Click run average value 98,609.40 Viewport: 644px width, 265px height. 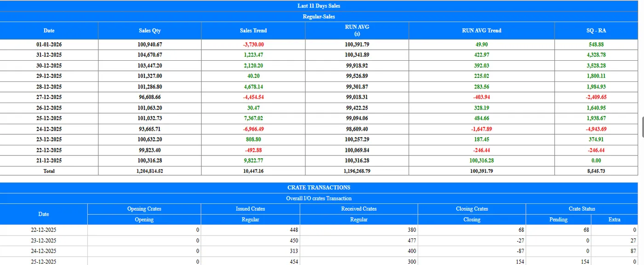[357, 129]
